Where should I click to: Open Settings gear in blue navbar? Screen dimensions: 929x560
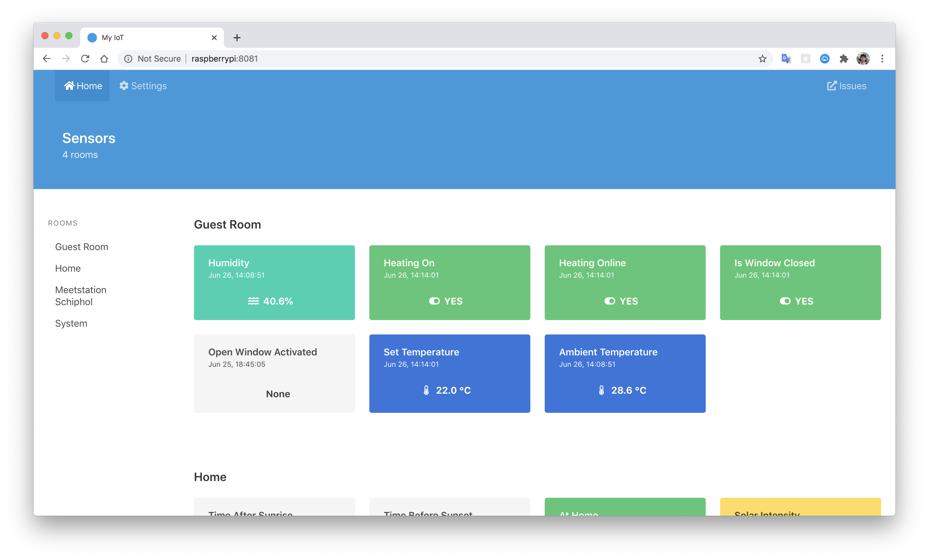(124, 86)
